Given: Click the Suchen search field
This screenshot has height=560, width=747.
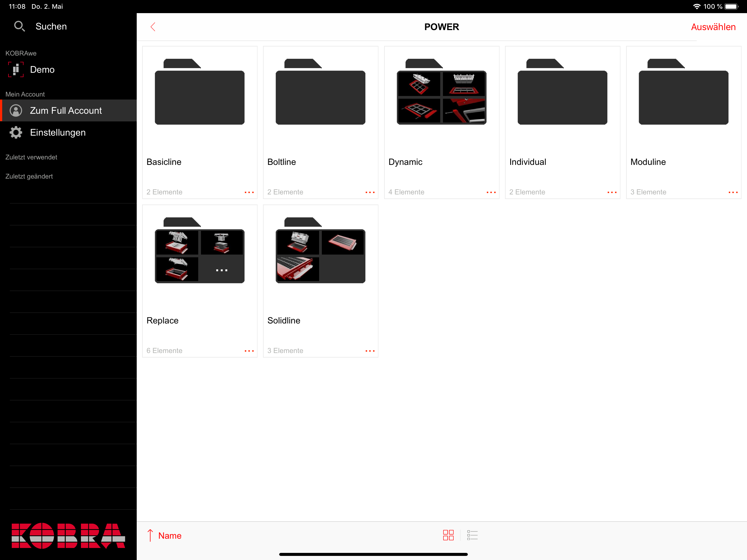Looking at the screenshot, I should (69, 26).
